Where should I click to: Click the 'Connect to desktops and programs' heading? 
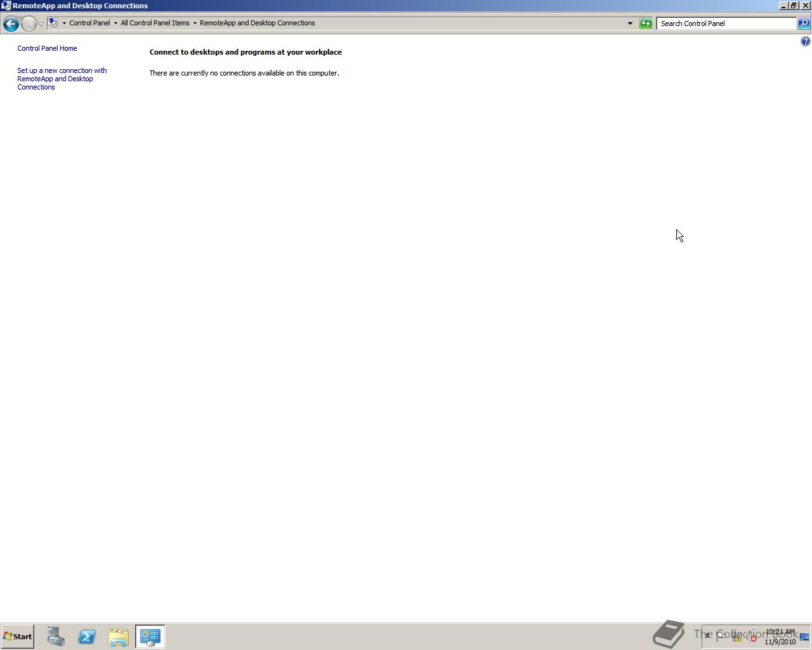[x=246, y=52]
